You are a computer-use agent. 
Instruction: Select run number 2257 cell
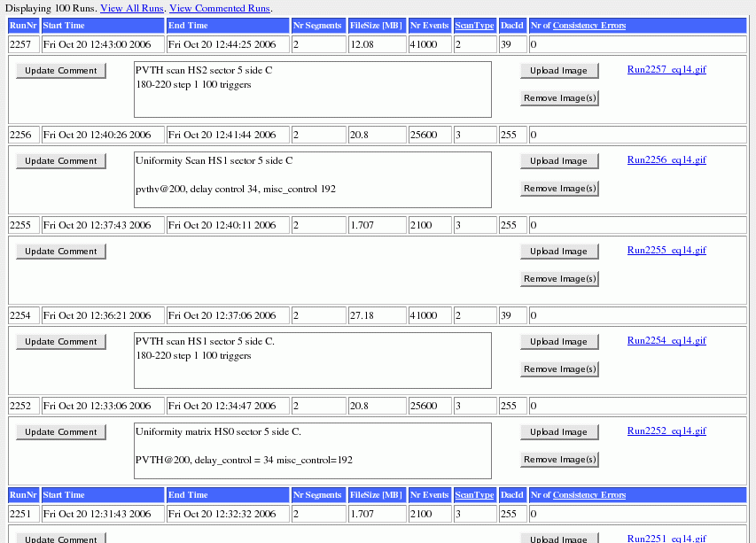(x=24, y=44)
